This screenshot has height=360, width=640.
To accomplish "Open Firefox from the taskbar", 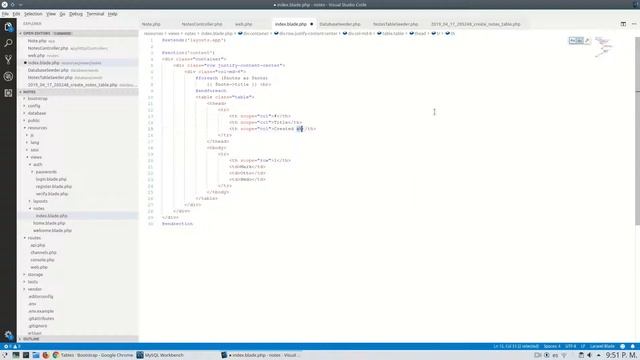I will 46,355.
